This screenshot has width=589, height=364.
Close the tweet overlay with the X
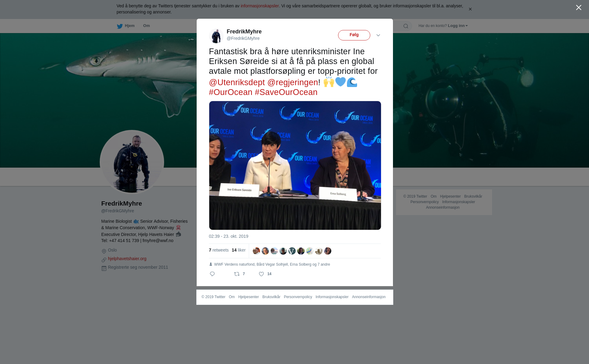[579, 8]
